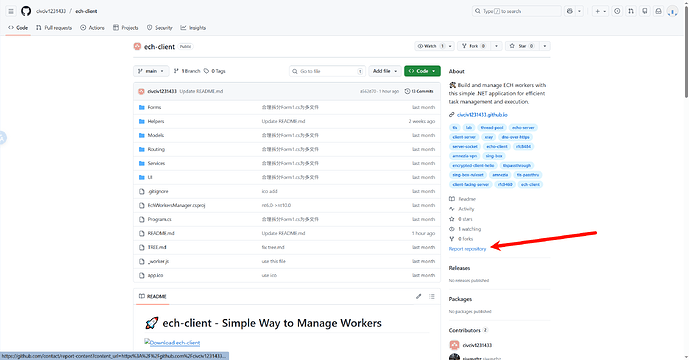The height and width of the screenshot is (360, 689).
Task: Expand the Add file dropdown
Action: click(385, 71)
